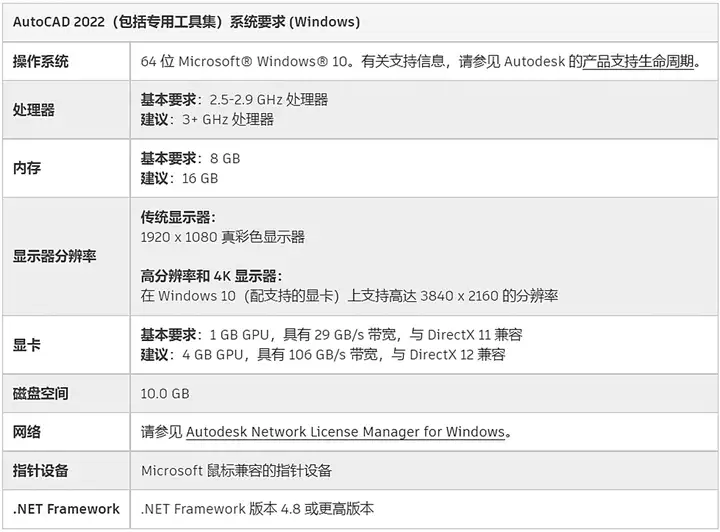Screen dimensions: 720x532
Task: Click the '3840 x 2160 的分辨率' line
Action: click(x=349, y=296)
